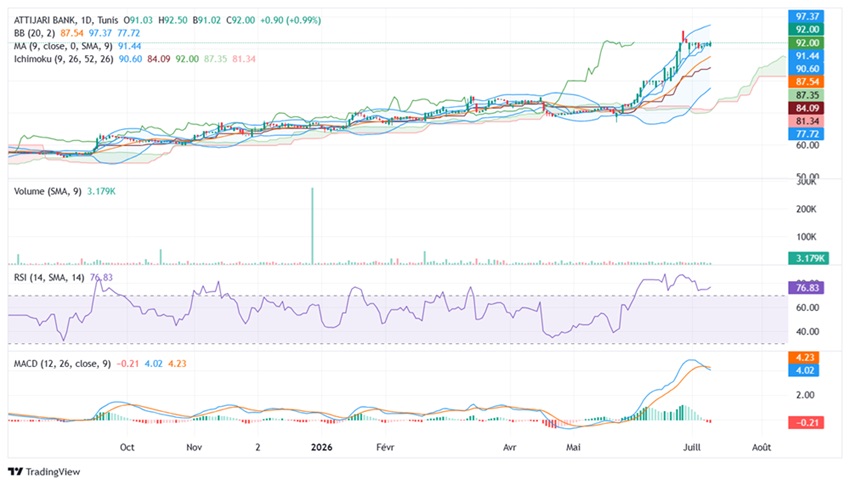
Task: Click the TradingView logo
Action: [44, 471]
